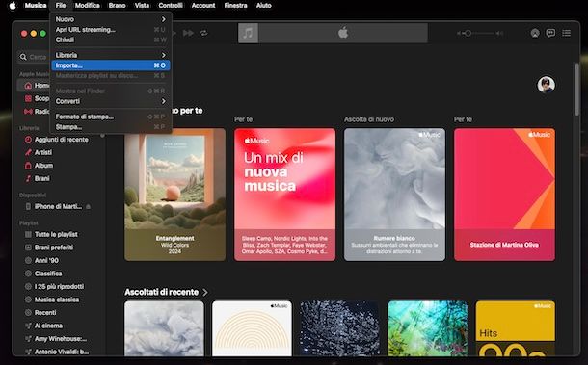Open the Al cinema playlist
This screenshot has height=365, width=588.
[61, 326]
